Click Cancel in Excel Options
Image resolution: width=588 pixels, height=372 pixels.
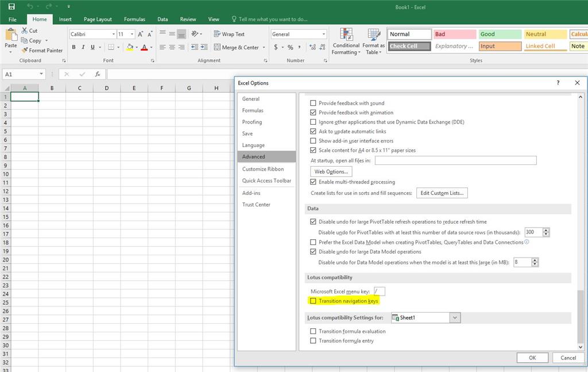(568, 358)
